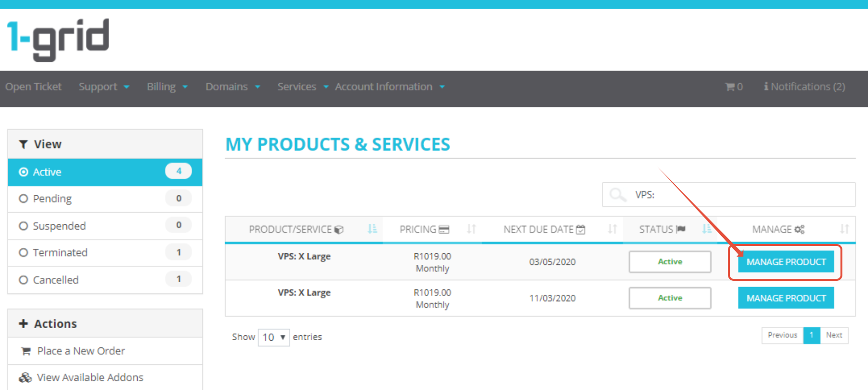Click the R1019.00 price for 03/05/2020 row
The image size is (868, 390).
[x=432, y=257]
